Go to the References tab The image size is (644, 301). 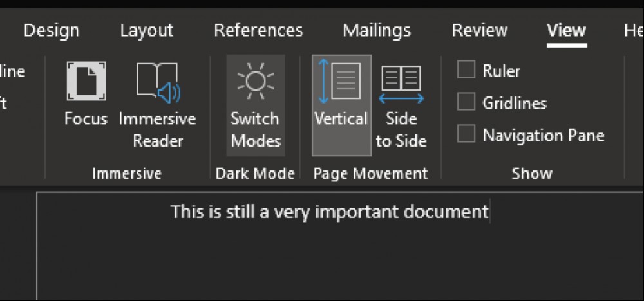pos(258,31)
